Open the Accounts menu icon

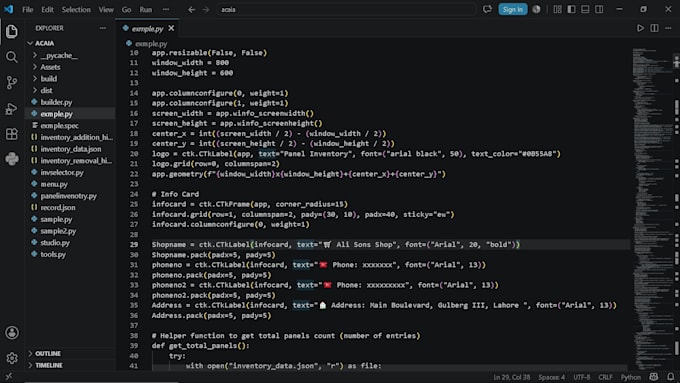click(12, 333)
